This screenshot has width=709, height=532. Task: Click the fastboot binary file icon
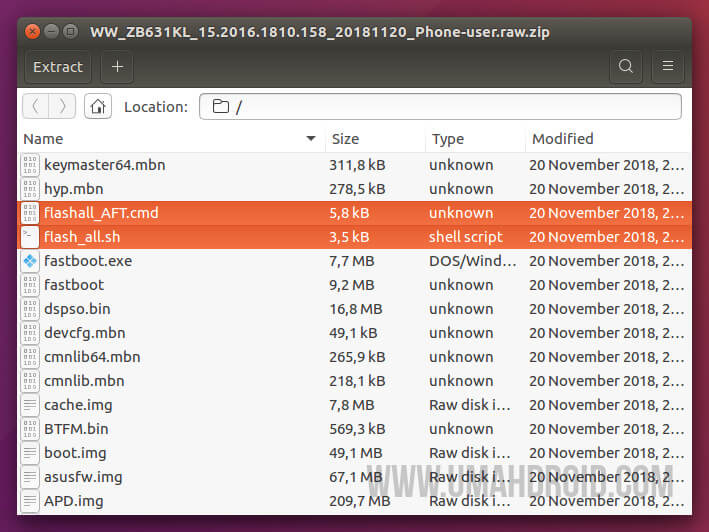30,285
